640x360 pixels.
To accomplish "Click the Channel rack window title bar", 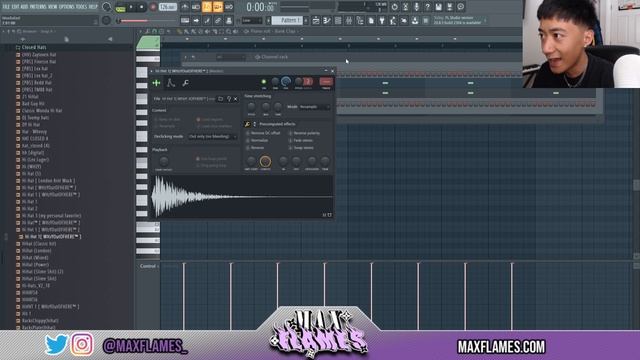I will click(x=273, y=57).
